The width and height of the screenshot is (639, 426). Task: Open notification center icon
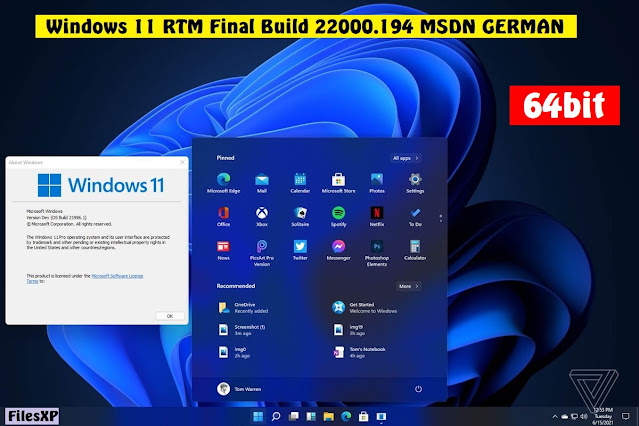[626, 416]
